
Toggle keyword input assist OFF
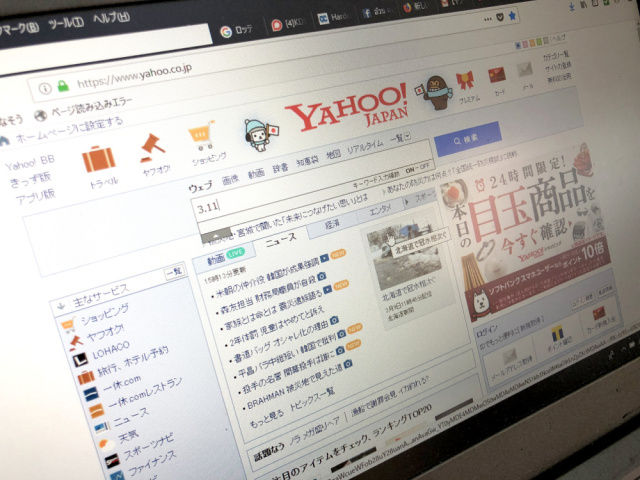click(424, 166)
